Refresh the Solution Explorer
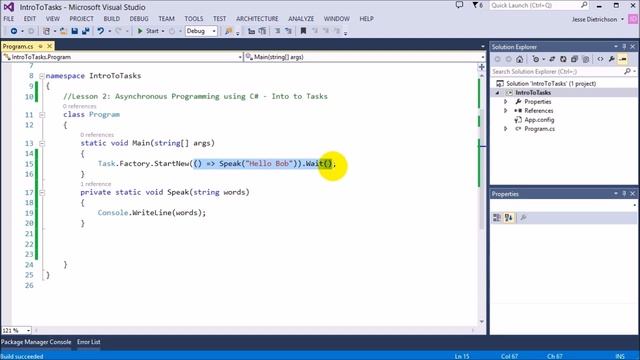The height and width of the screenshot is (360, 640). (x=563, y=59)
